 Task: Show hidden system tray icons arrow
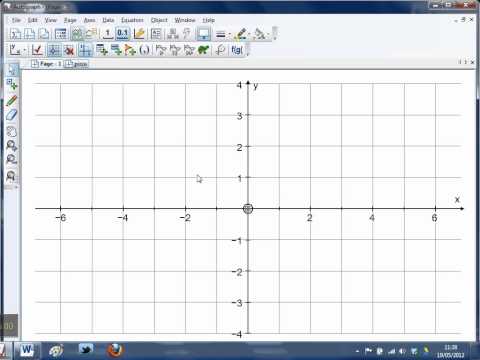pyautogui.click(x=357, y=351)
